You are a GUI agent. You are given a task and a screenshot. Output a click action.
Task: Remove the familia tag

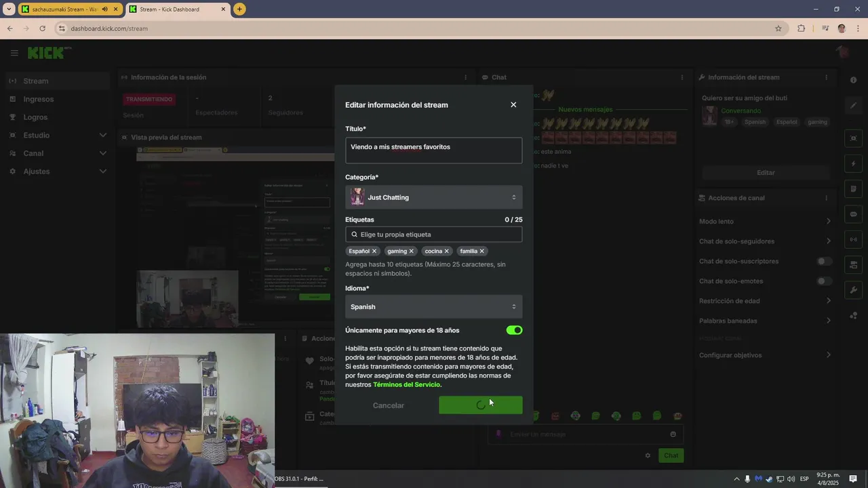click(x=482, y=251)
